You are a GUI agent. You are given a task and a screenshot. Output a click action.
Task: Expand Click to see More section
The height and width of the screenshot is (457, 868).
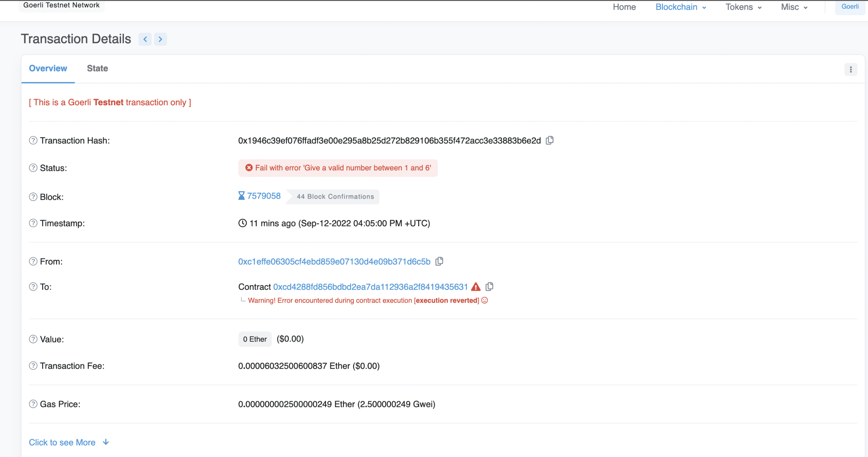click(x=69, y=442)
